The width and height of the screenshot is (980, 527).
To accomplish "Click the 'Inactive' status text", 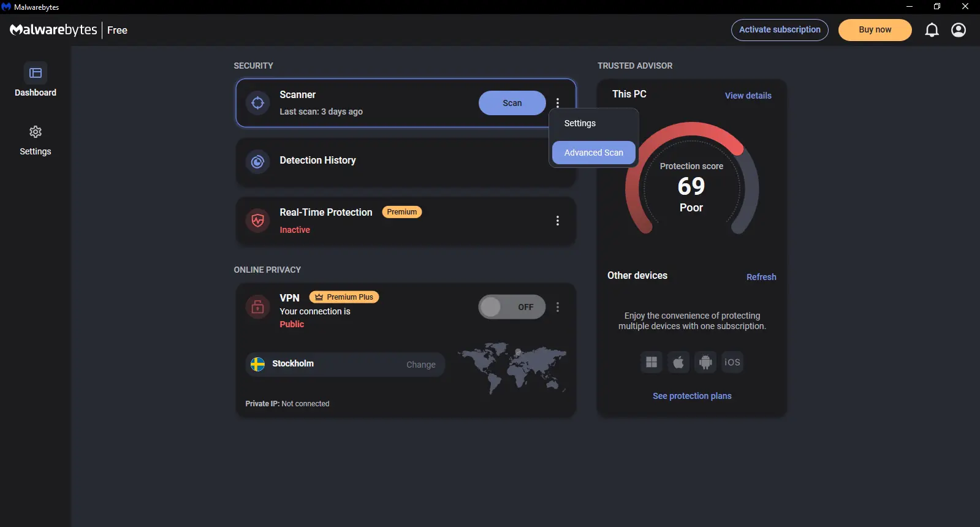I will coord(295,230).
